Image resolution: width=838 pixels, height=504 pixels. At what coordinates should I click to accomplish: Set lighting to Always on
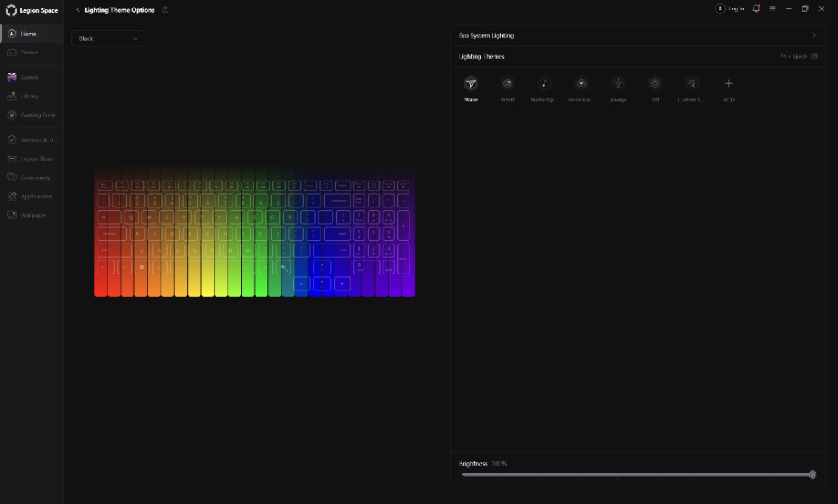[x=618, y=84]
